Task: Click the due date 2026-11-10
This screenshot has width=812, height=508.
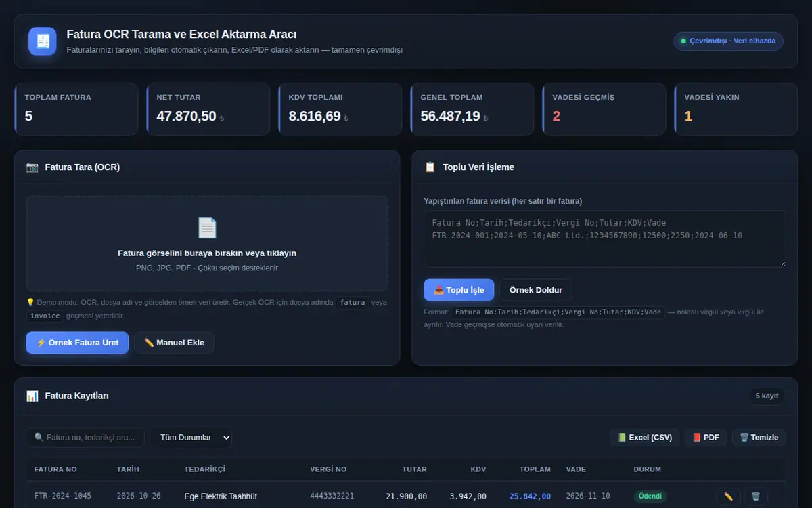Action: pos(588,496)
